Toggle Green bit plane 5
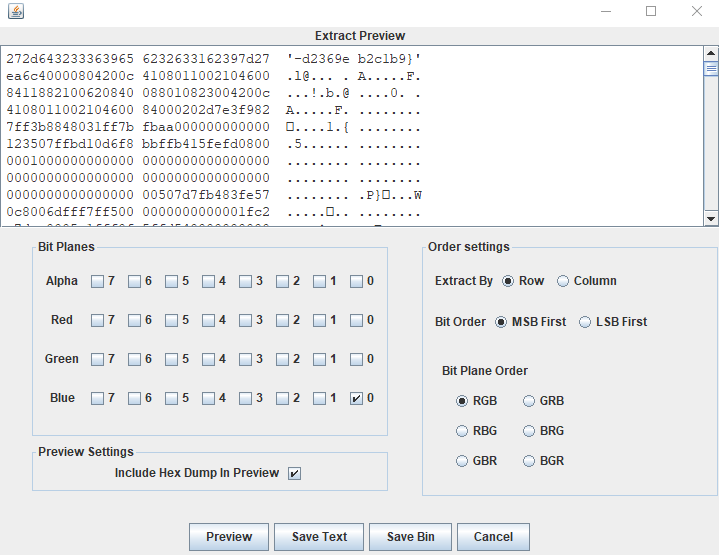The width and height of the screenshot is (719, 555). [171, 359]
